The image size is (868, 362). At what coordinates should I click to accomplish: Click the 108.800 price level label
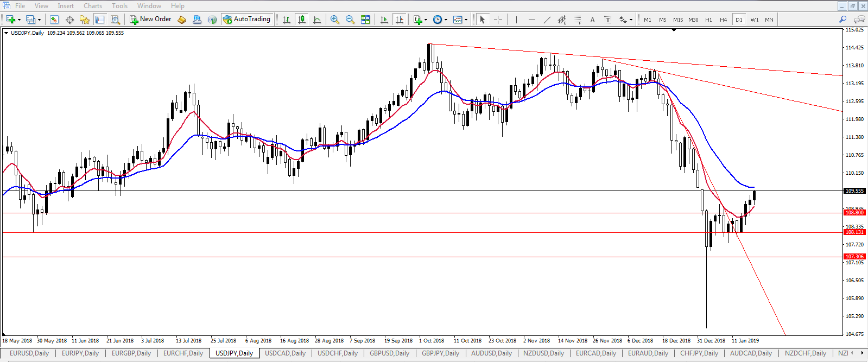pyautogui.click(x=854, y=213)
